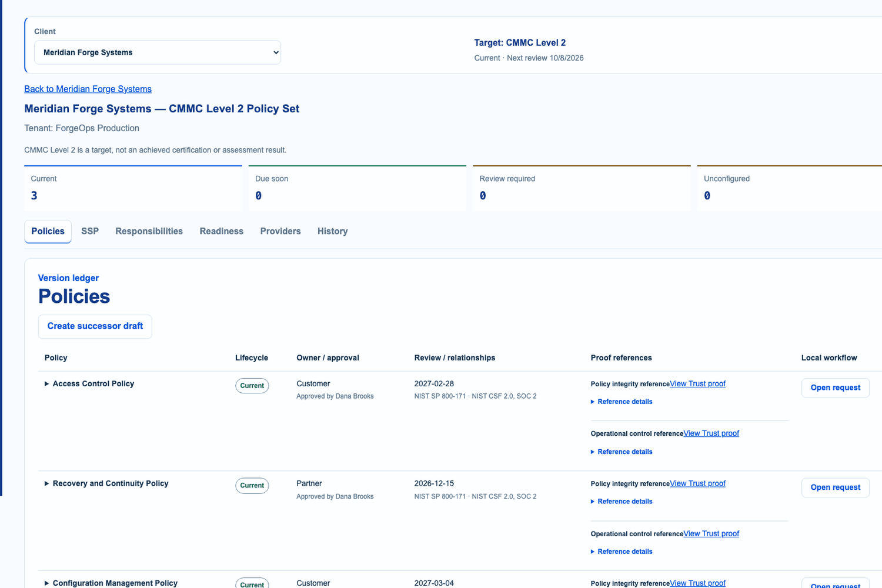This screenshot has width=882, height=588.
Task: Click the Due soon summary card
Action: pyautogui.click(x=358, y=188)
